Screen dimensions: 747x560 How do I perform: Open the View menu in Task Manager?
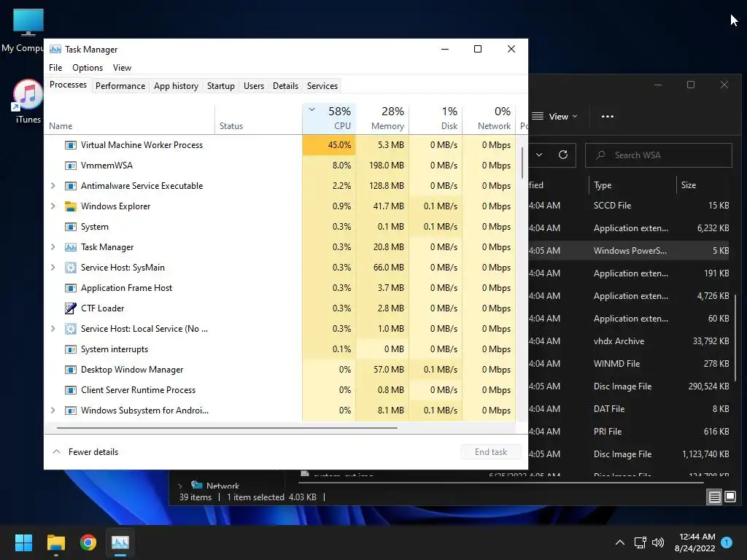[122, 68]
